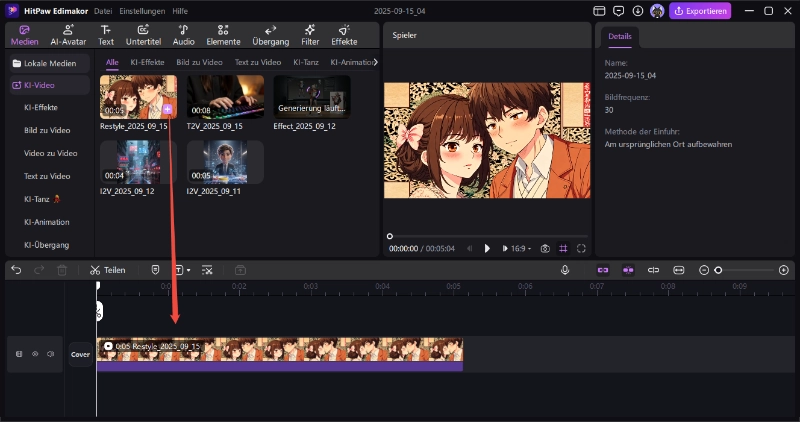The width and height of the screenshot is (800, 422).
Task: Open the Details tab
Action: click(620, 37)
